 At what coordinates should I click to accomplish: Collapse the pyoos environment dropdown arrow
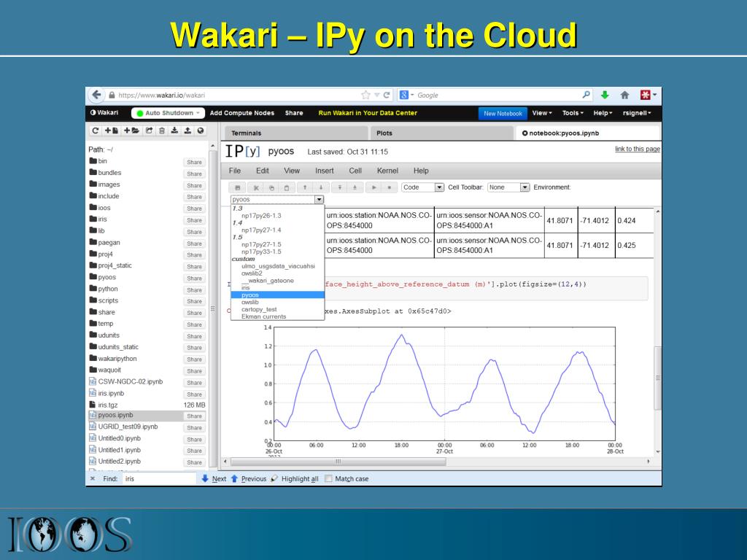pyautogui.click(x=320, y=200)
